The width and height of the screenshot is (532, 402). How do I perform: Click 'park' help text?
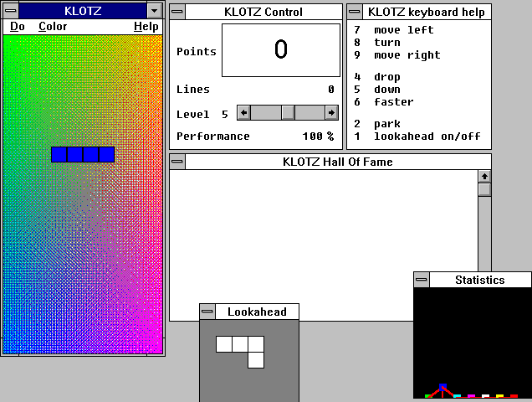click(387, 124)
